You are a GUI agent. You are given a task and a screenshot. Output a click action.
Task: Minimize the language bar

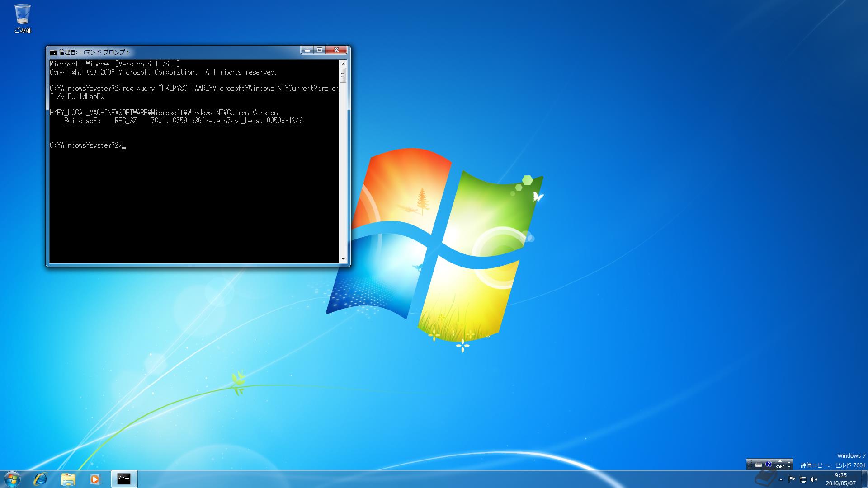(789, 462)
